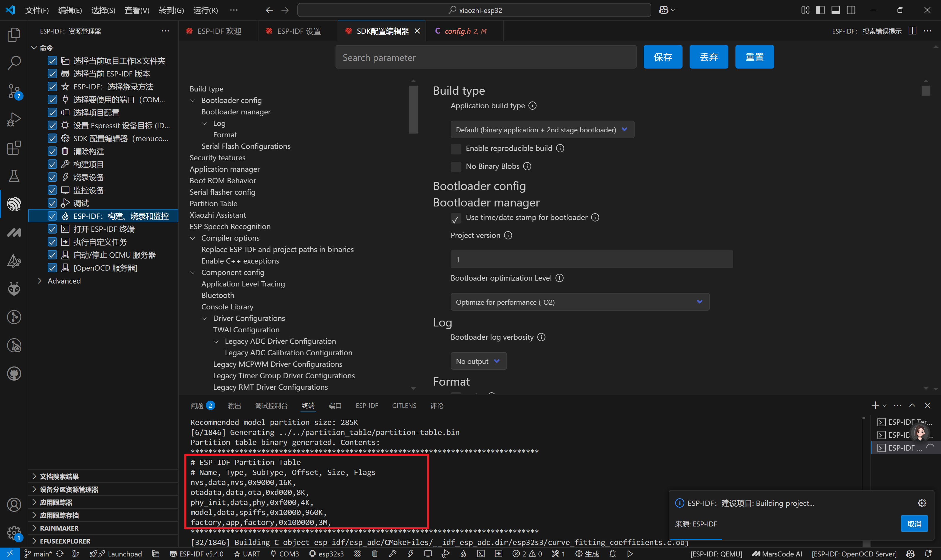Click info icon beside Application build type

click(532, 106)
